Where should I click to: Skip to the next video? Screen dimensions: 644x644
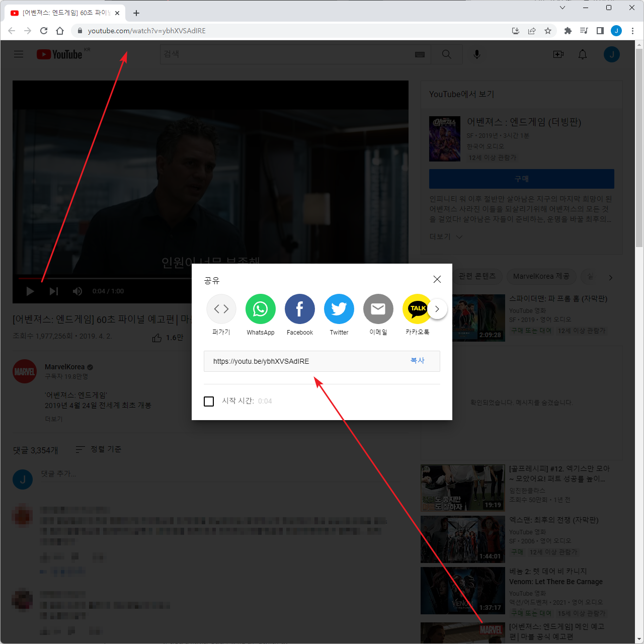pyautogui.click(x=54, y=291)
